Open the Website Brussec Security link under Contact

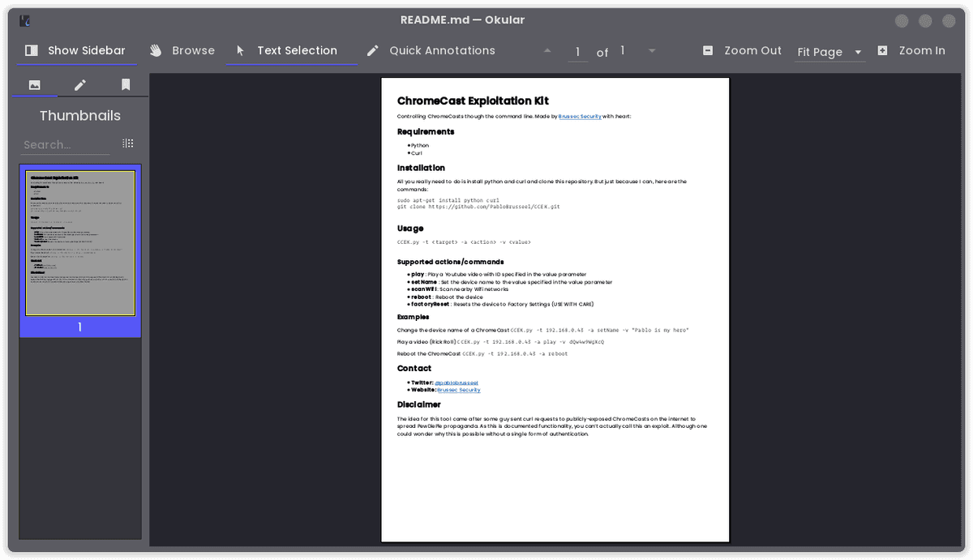pyautogui.click(x=458, y=390)
